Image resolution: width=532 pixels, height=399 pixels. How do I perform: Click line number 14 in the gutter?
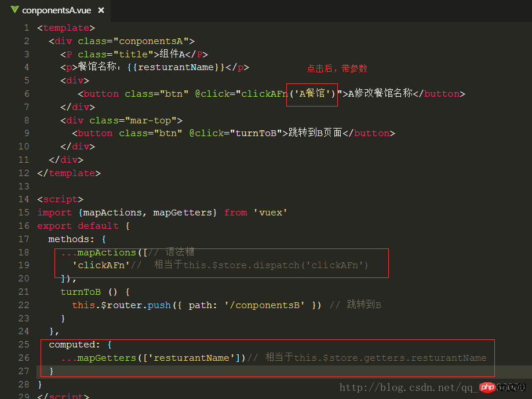click(x=24, y=199)
